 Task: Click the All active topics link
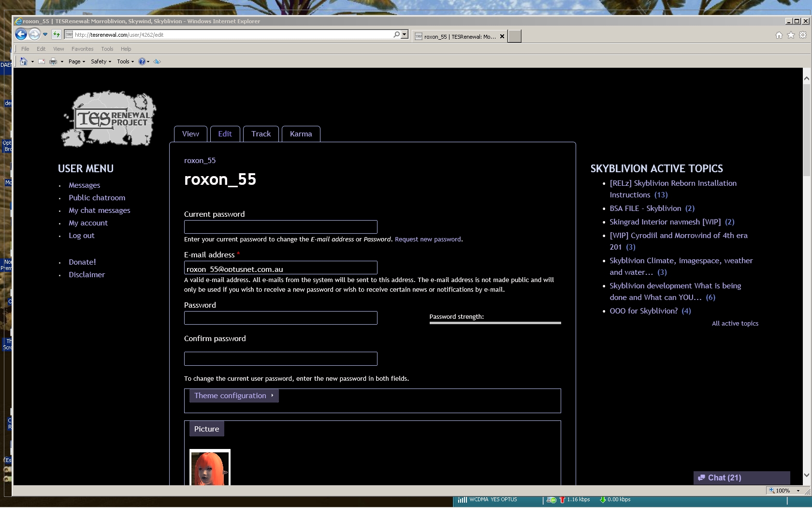(735, 324)
